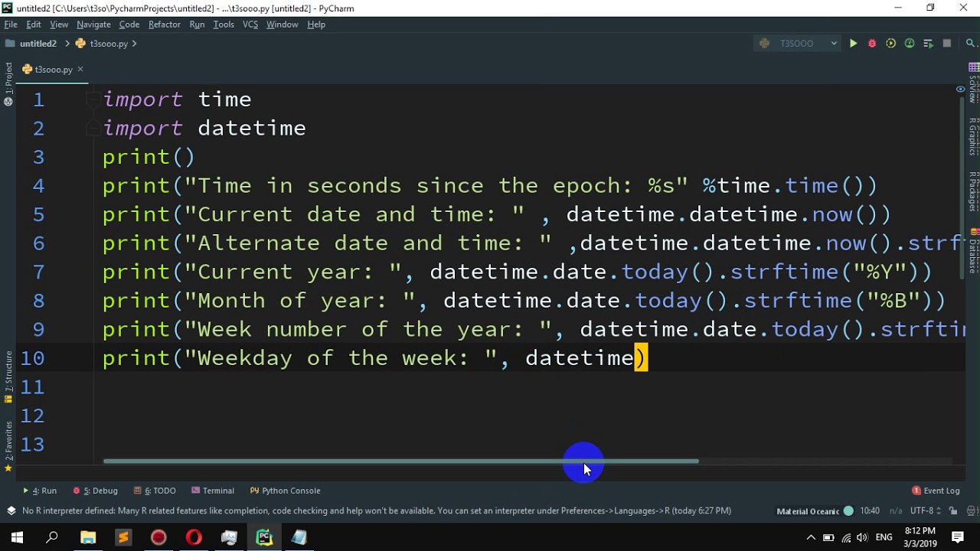The image size is (980, 551).
Task: Open the Opera browser taskbar icon
Action: point(194,538)
